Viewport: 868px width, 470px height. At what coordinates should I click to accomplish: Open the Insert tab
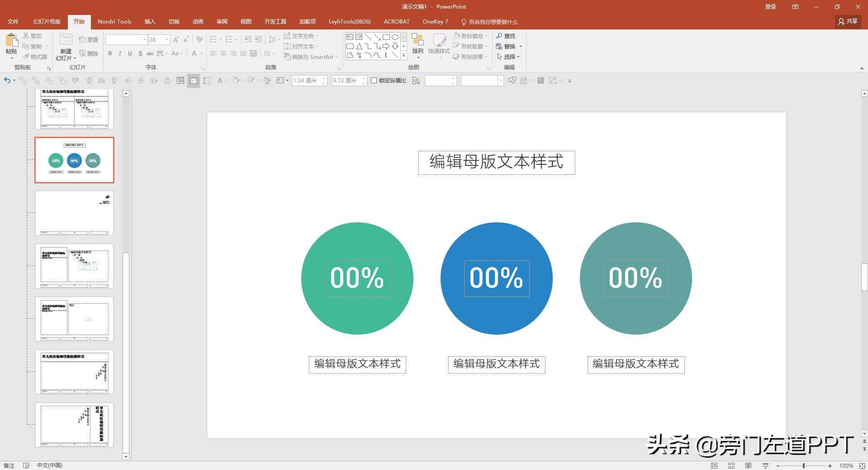click(150, 22)
